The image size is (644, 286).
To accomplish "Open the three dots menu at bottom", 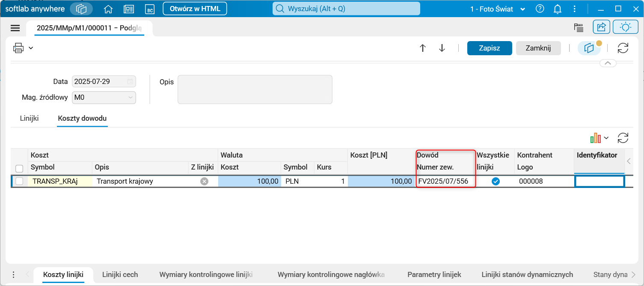I will [x=13, y=274].
